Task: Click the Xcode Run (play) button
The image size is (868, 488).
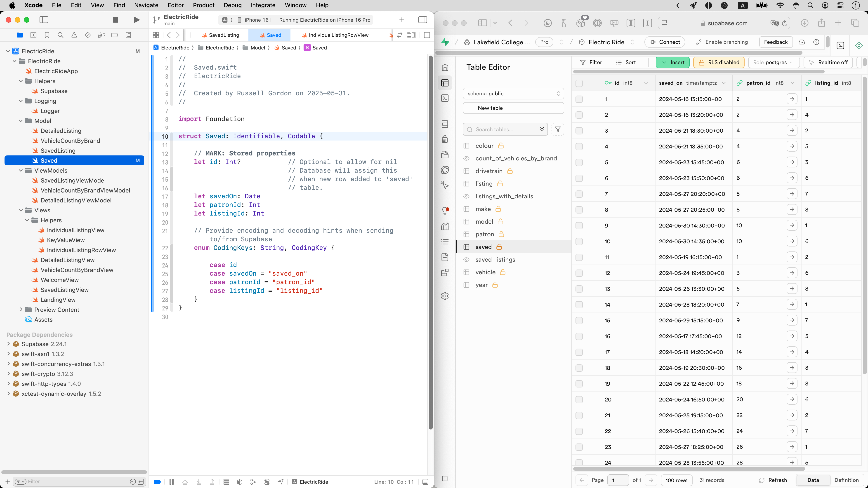Action: pos(137,20)
